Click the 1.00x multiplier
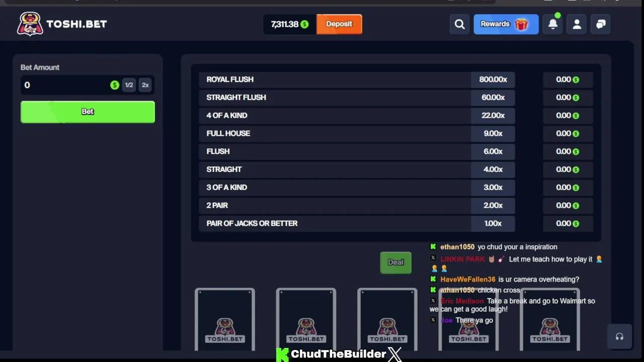Viewport: 644px width, 362px height. pyautogui.click(x=493, y=223)
